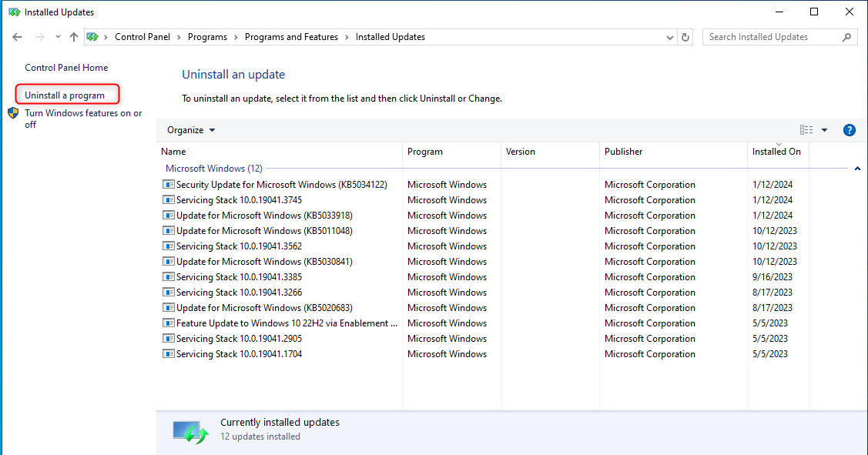The height and width of the screenshot is (455, 868).
Task: Open the view options dropdown arrow
Action: click(824, 130)
